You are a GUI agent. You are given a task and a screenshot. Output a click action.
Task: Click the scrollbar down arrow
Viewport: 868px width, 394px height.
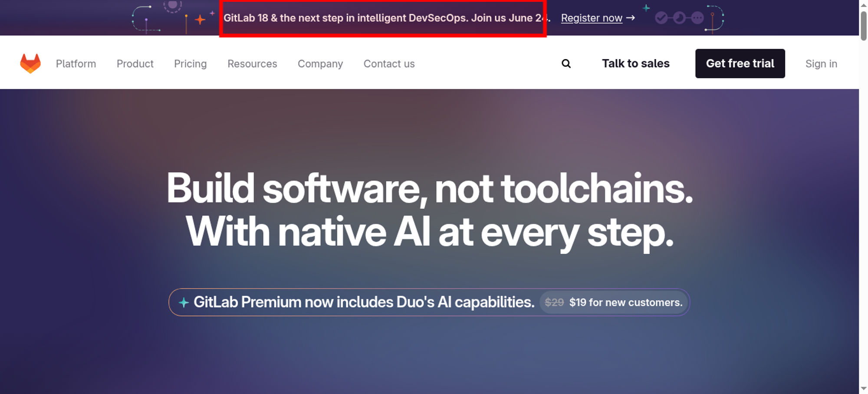(864, 389)
